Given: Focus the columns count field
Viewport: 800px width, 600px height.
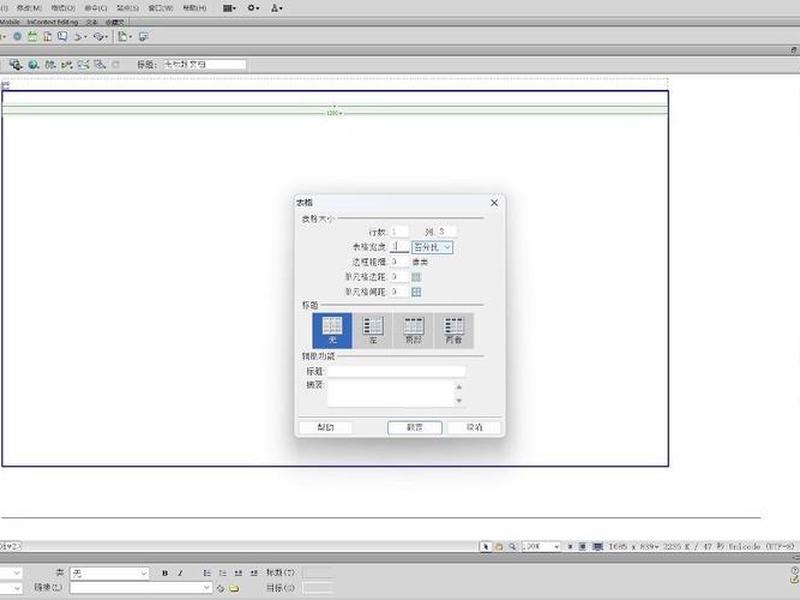Looking at the screenshot, I should (446, 232).
